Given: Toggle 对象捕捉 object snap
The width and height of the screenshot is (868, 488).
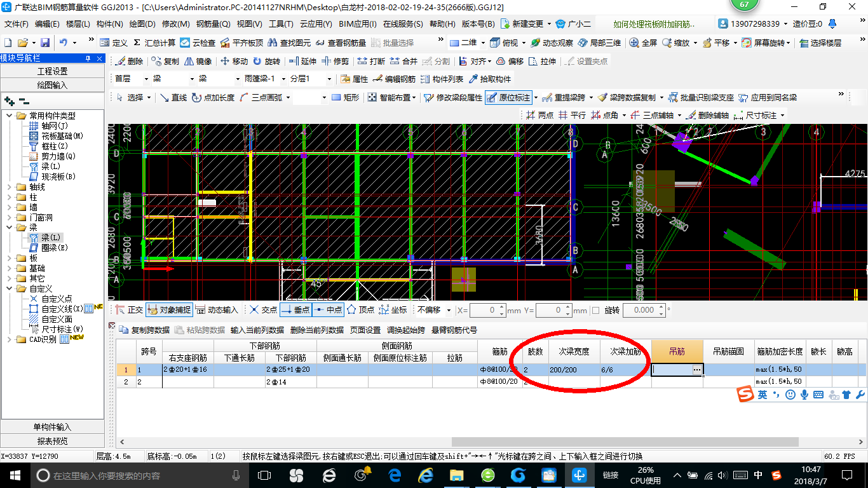Looking at the screenshot, I should (x=168, y=310).
